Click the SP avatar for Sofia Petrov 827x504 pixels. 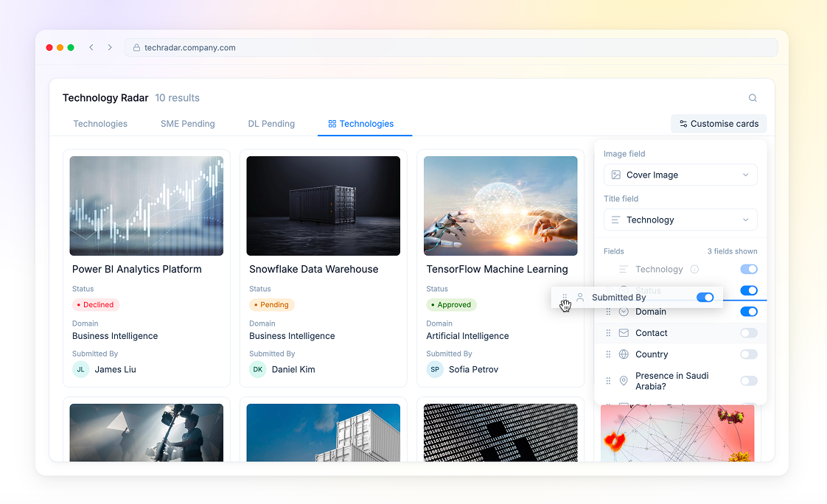(x=435, y=370)
